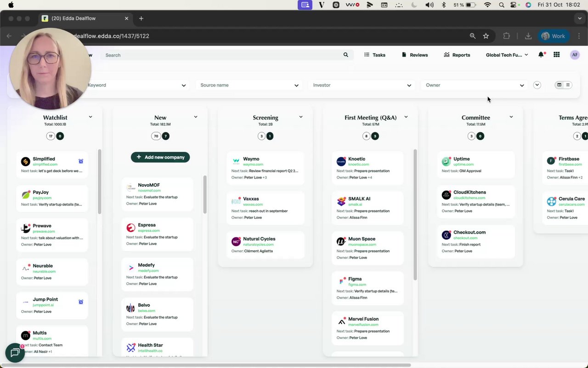Click the Muon Space company logo
The image size is (588, 368).
(341, 241)
